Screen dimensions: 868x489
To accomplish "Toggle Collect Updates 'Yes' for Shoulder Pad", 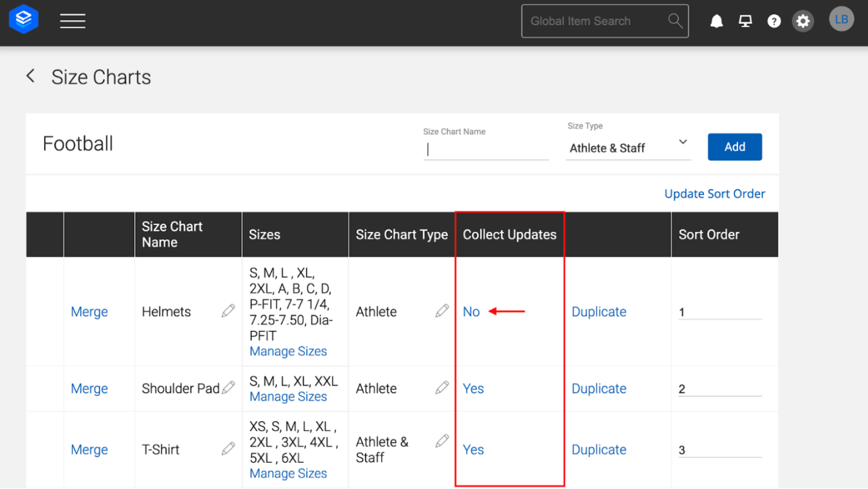I will 473,389.
